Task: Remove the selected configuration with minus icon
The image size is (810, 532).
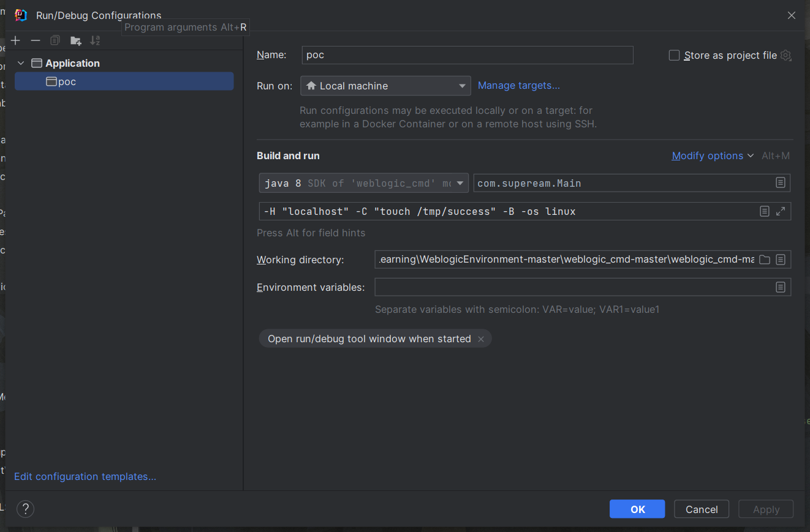Action: point(36,40)
